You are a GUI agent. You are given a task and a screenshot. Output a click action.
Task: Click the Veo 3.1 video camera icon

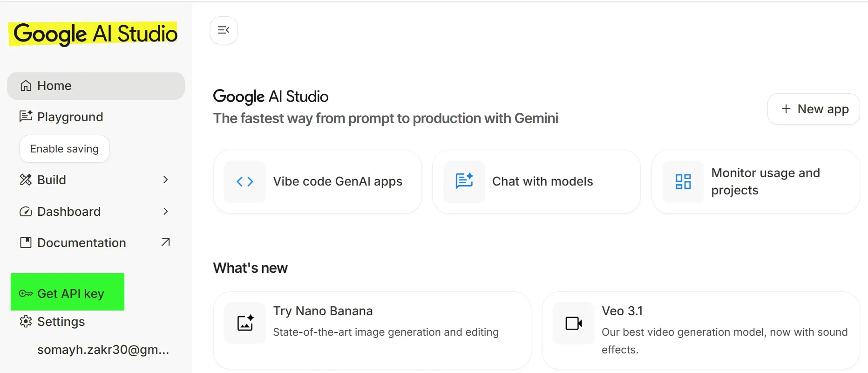pyautogui.click(x=574, y=323)
